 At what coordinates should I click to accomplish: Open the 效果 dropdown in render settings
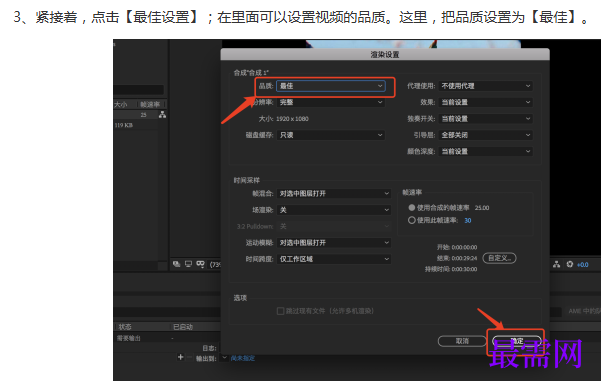485,102
